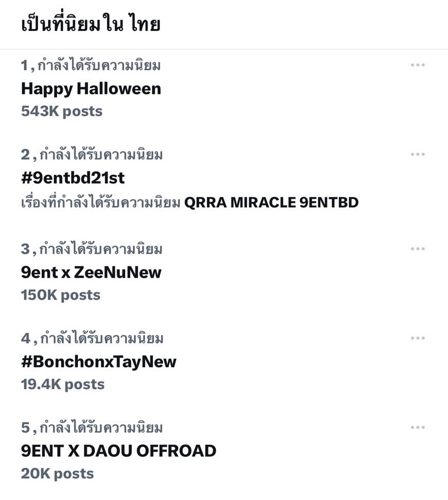Select related topic QRRA MIRACLE 9ENTBD

(x=271, y=203)
